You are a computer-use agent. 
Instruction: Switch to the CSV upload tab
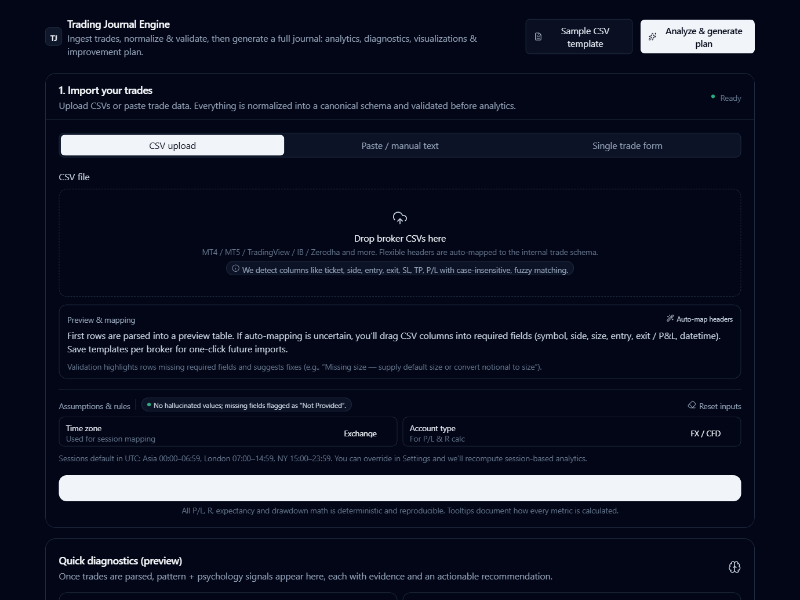(x=172, y=146)
